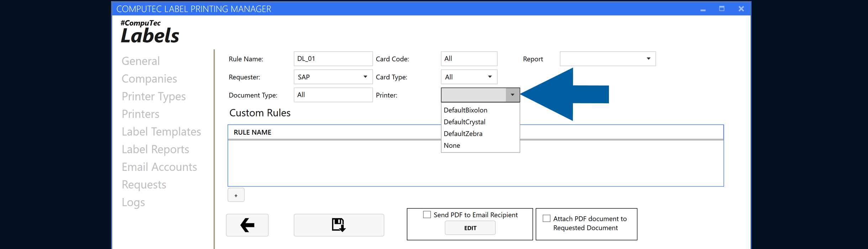Switch to Label Reports section

tap(155, 149)
